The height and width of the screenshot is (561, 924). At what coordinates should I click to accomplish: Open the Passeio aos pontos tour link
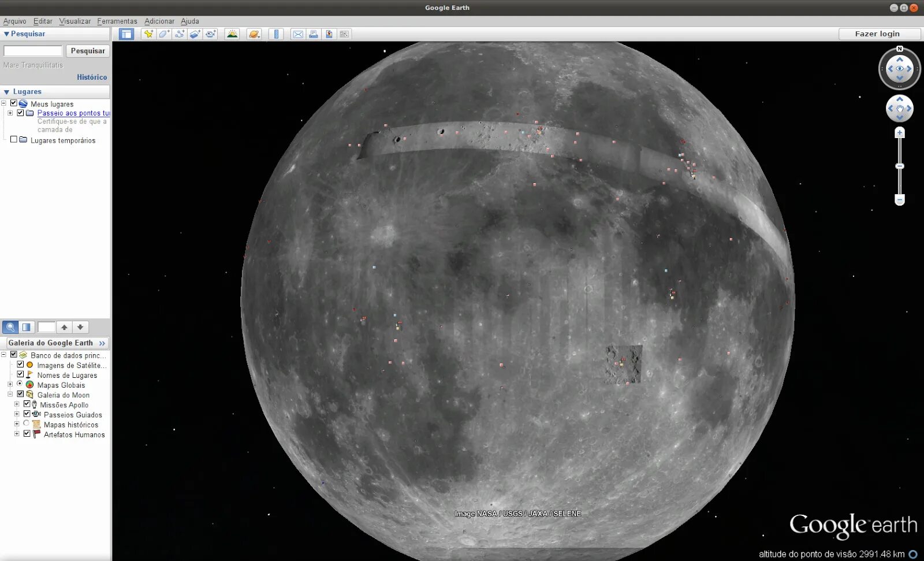pos(74,113)
